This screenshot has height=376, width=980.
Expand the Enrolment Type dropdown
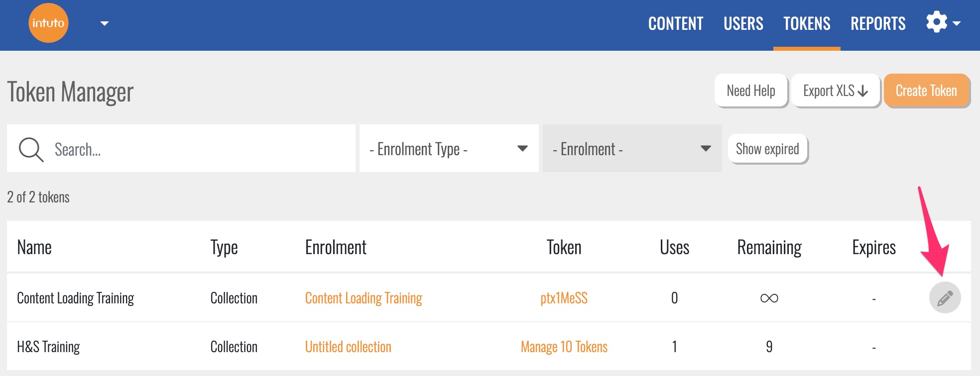click(449, 149)
